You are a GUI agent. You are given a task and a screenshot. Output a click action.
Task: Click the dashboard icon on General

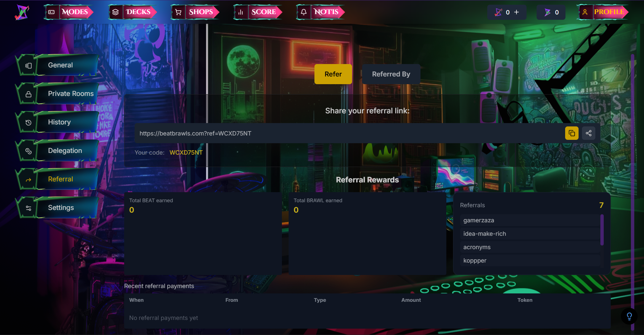tap(28, 65)
